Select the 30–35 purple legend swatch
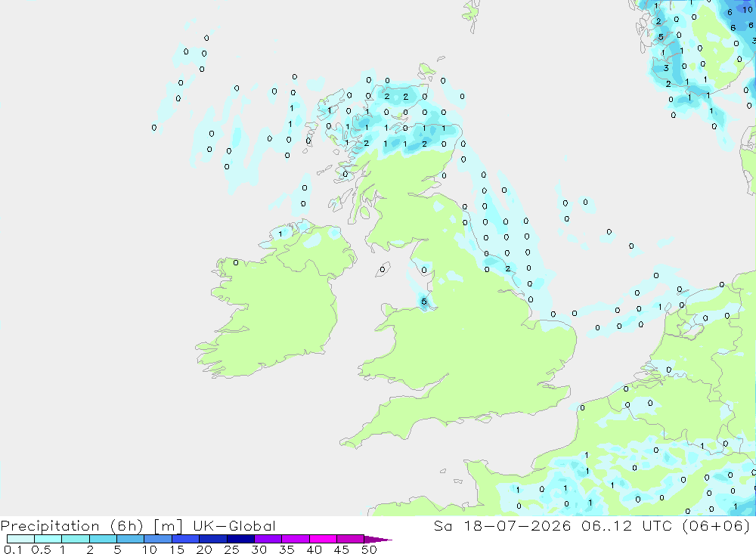Image resolution: width=756 pixels, height=554 pixels. pos(268,539)
